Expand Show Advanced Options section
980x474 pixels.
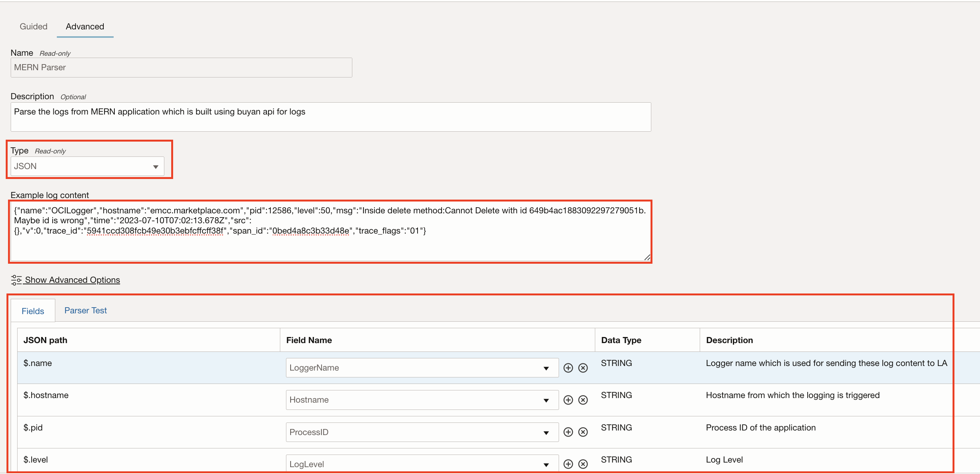click(x=71, y=279)
